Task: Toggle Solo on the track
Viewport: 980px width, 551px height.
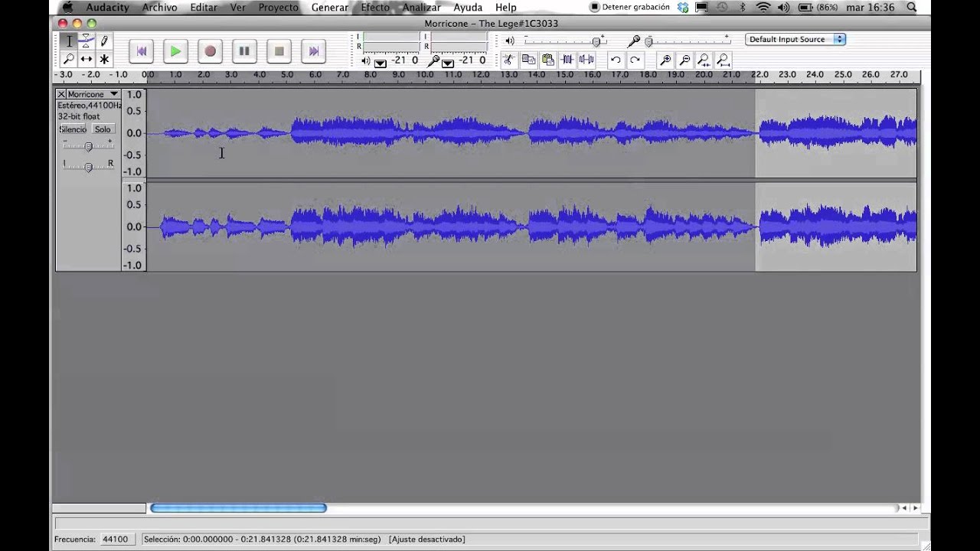Action: tap(103, 129)
